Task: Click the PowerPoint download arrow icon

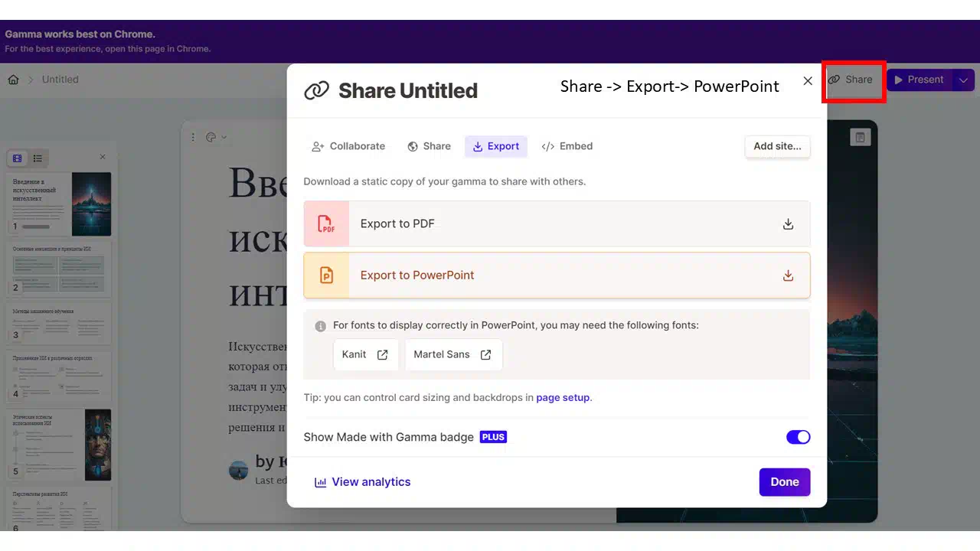Action: tap(788, 275)
